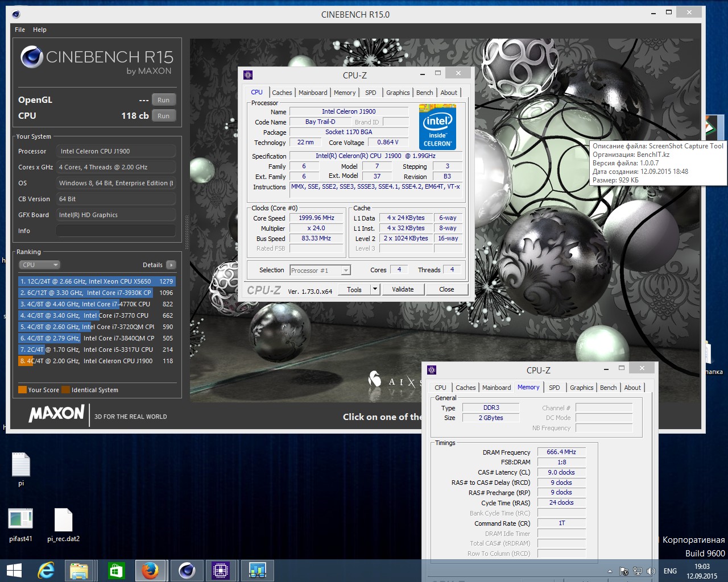Select the 'pi' text file on desktop

[20, 469]
